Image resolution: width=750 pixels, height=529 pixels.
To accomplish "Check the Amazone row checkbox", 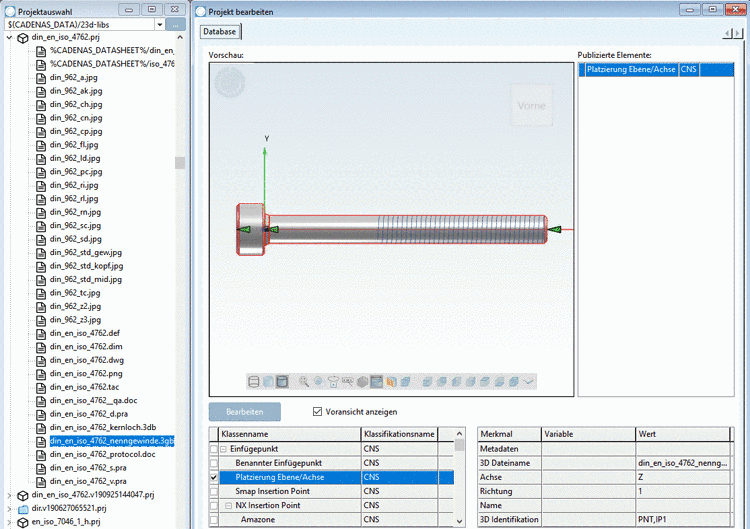I will point(214,519).
